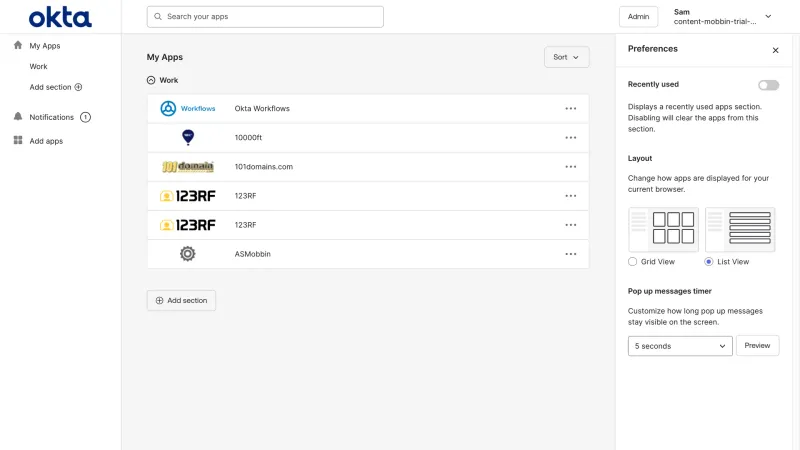800x450 pixels.
Task: Open the Sort dropdown
Action: coord(566,57)
